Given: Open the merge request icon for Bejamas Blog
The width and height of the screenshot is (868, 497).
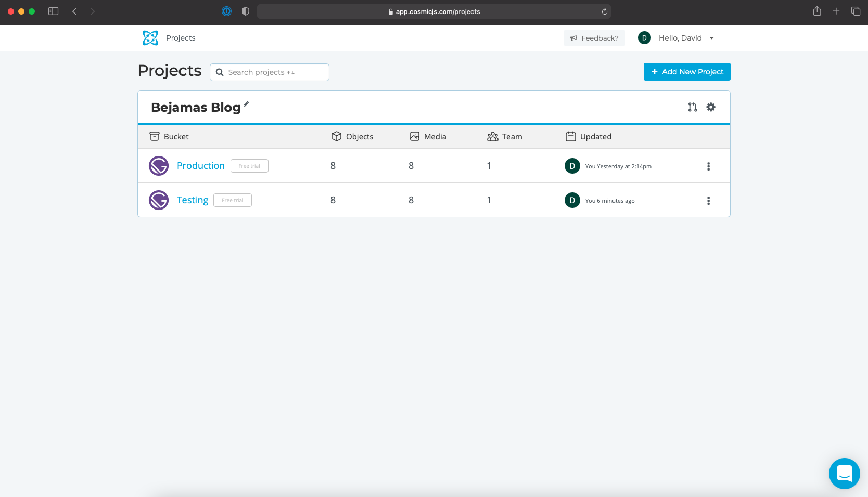Looking at the screenshot, I should pyautogui.click(x=693, y=107).
